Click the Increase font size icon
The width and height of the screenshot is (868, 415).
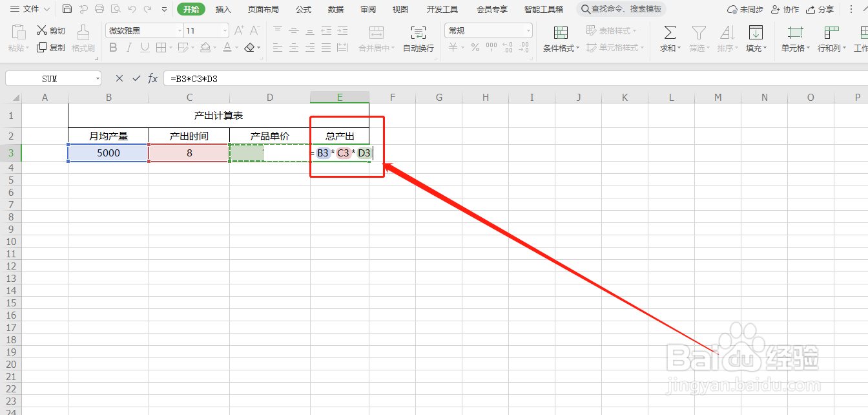pos(239,30)
